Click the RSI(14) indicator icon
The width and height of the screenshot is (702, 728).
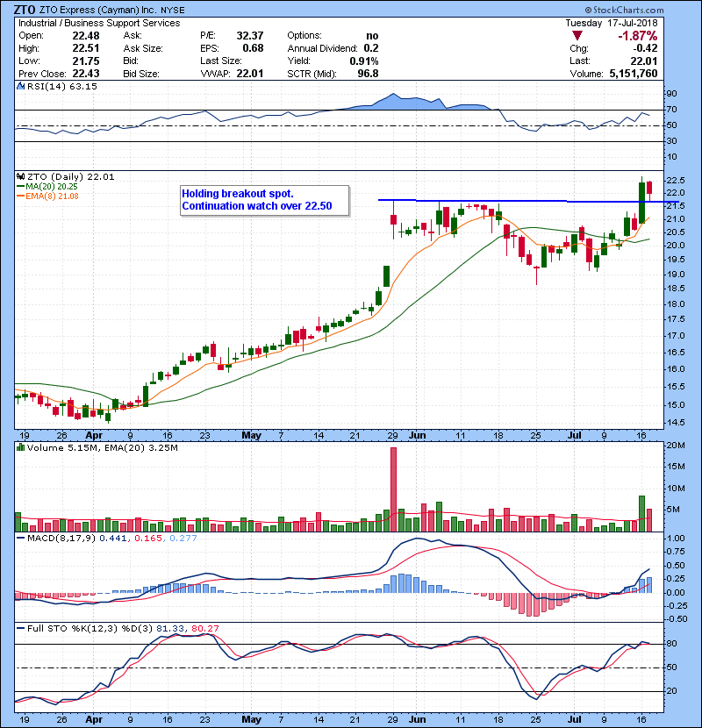[x=21, y=86]
